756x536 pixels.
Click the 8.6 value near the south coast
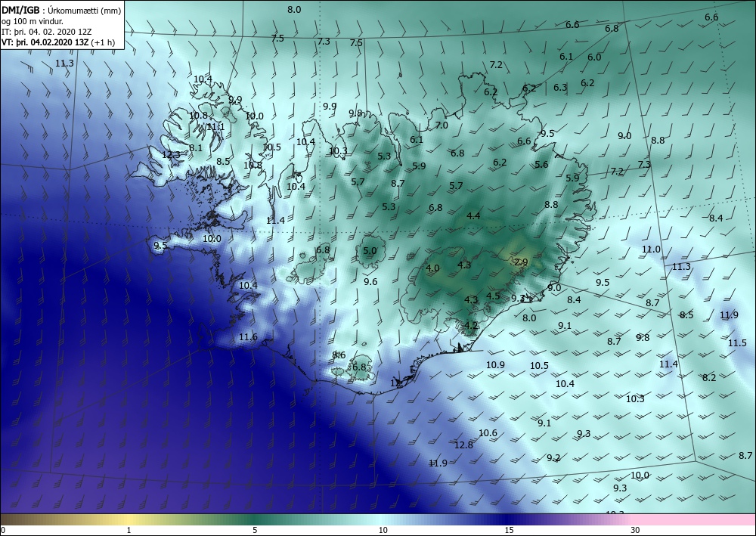coord(339,355)
